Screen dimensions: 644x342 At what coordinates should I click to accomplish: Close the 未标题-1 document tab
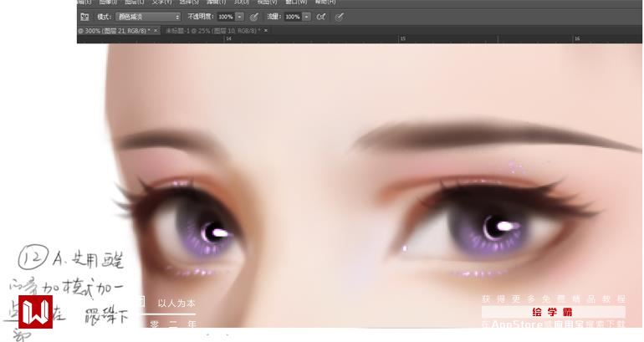[x=266, y=30]
